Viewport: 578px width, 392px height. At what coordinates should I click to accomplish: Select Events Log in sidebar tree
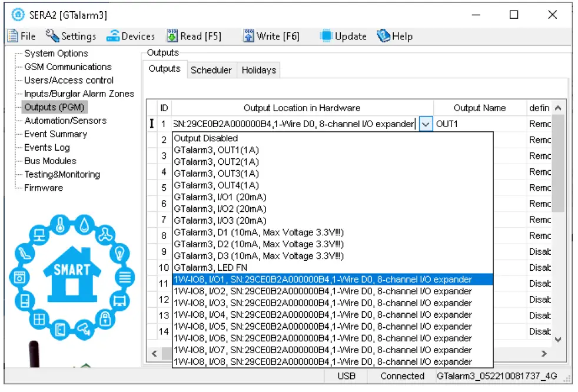coord(47,148)
